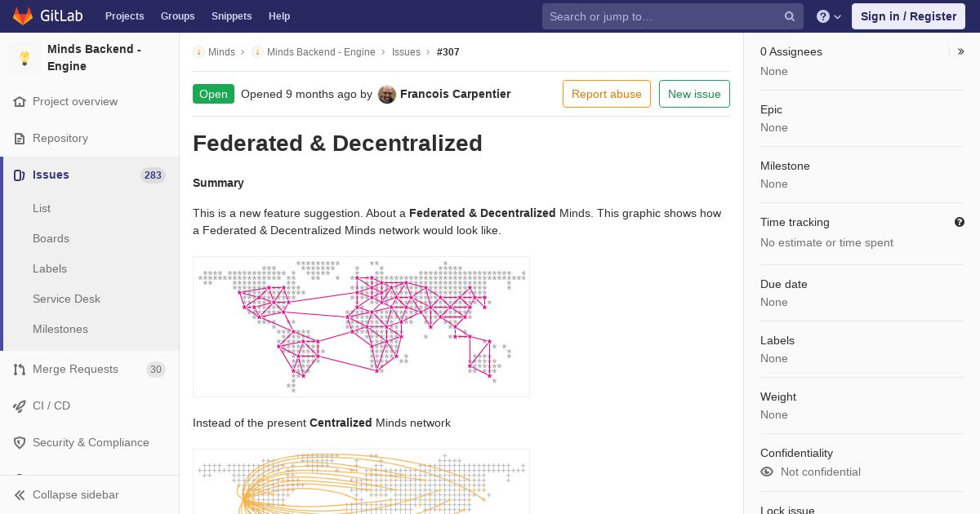Click the Time tracking help icon
The image size is (980, 514).
pyautogui.click(x=960, y=222)
